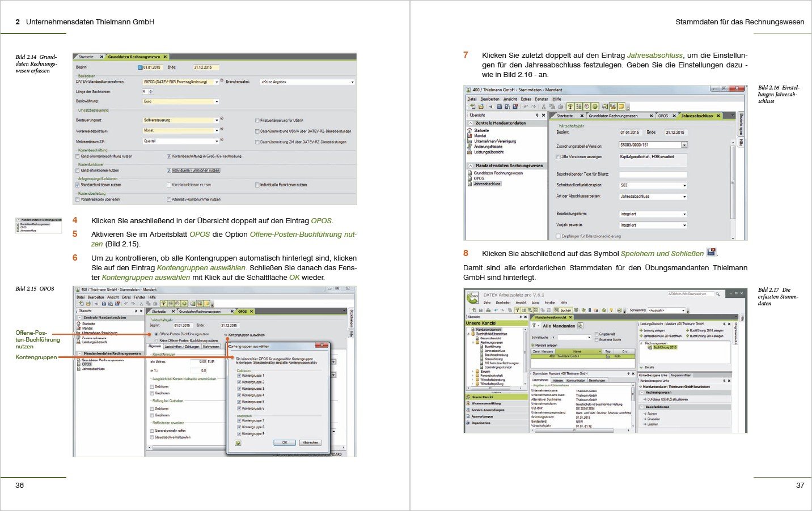
Task: Open the Sollversteuerung Besteuerungsart dropdown
Action: (217, 120)
